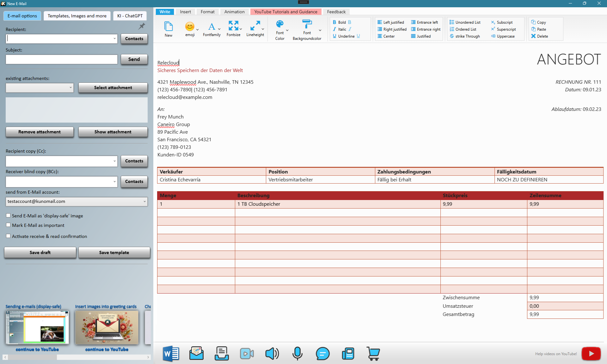
Task: Enable 'Mark E-Mail as important' checkbox
Action: point(8,225)
